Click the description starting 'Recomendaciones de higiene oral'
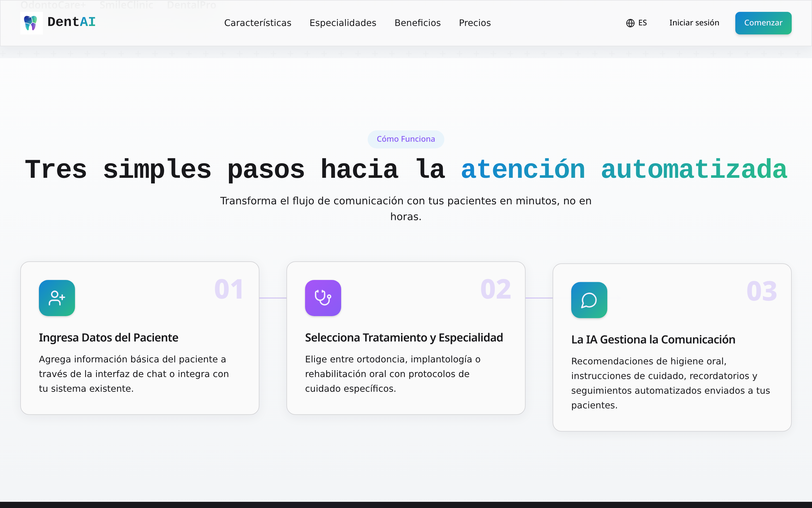The width and height of the screenshot is (812, 508). tap(670, 383)
